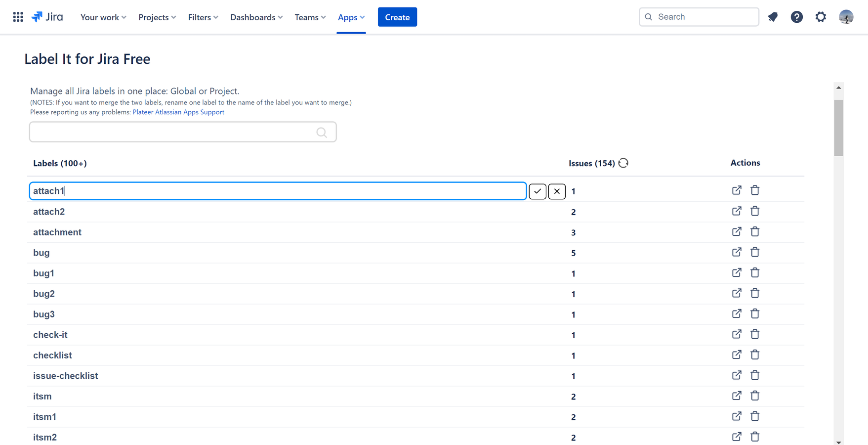Open issues for the itsm1 label
This screenshot has width=868, height=445.
click(x=737, y=416)
